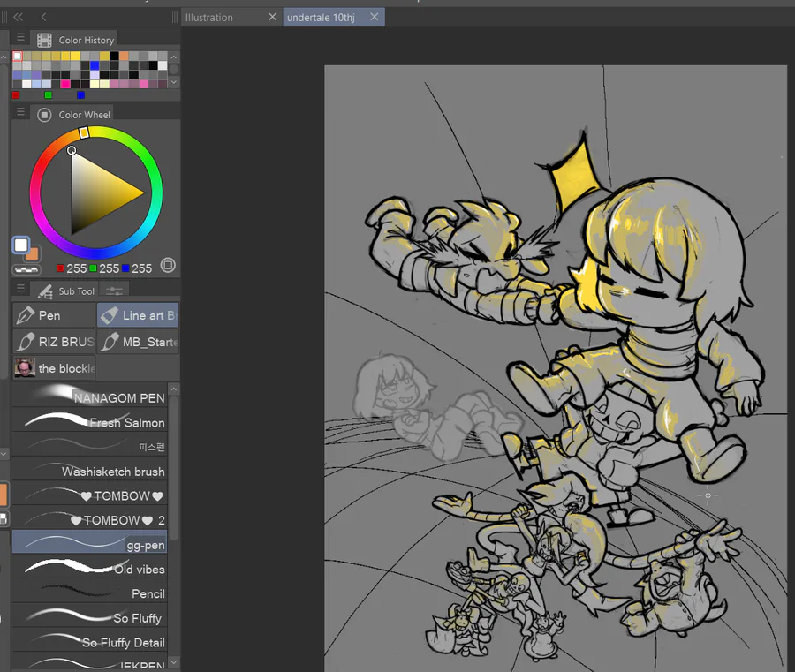This screenshot has width=795, height=672.
Task: Choose the So Fluffy Detail brush
Action: pos(89,639)
